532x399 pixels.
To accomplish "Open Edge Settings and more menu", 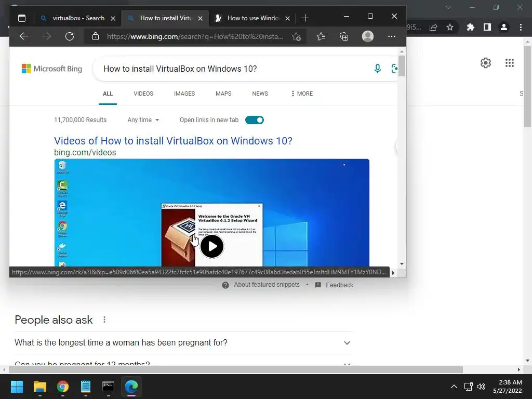I will (392, 36).
